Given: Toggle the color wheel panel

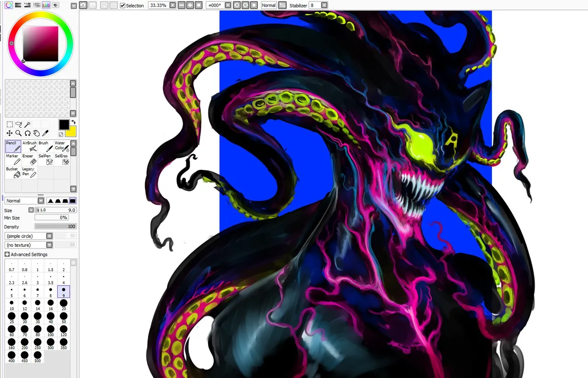Looking at the screenshot, I should click(x=9, y=5).
